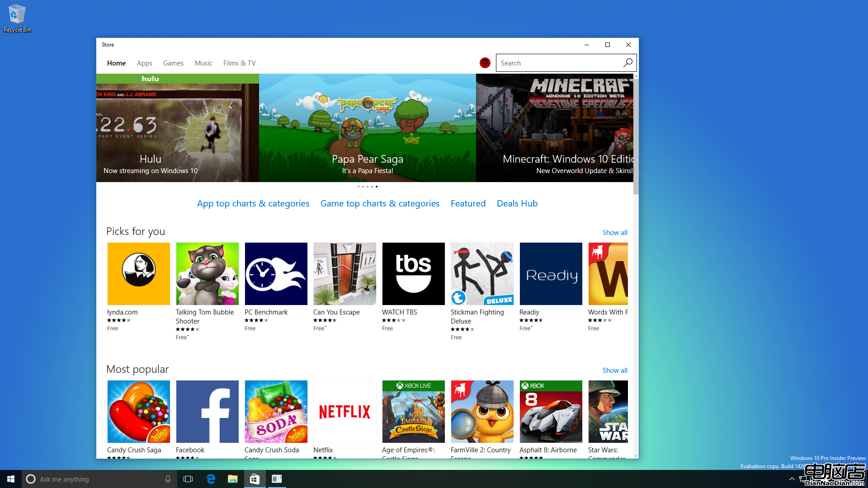Open the Facebook app icon

(207, 412)
